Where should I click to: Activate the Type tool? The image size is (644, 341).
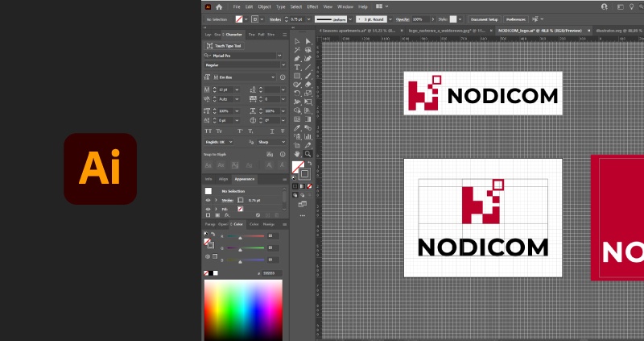297,67
